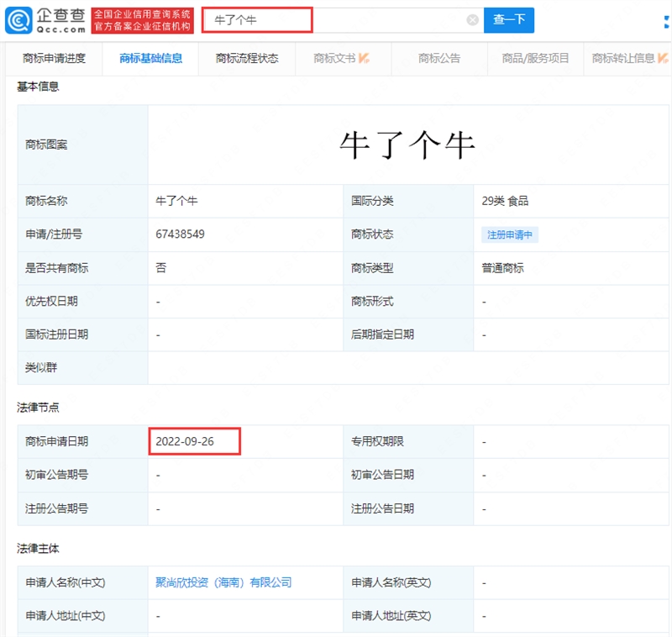Focus the search field containing 牛了个牛
The image size is (672, 637).
(336, 20)
